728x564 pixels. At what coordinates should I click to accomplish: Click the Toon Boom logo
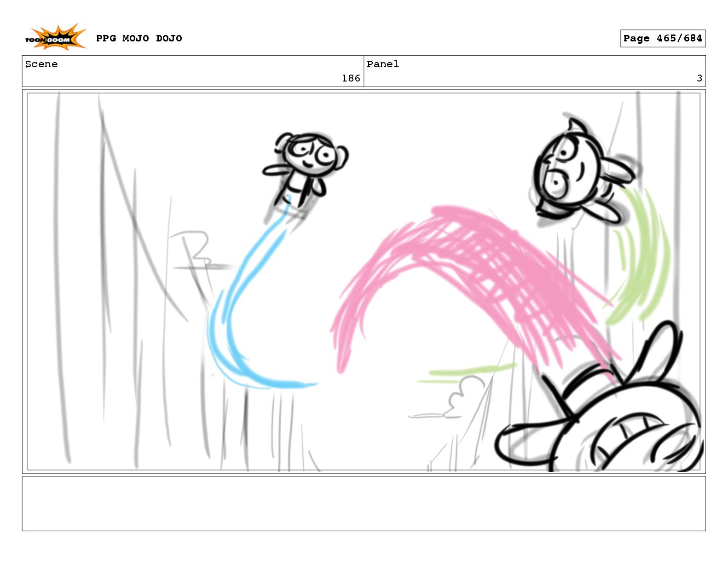tap(55, 37)
